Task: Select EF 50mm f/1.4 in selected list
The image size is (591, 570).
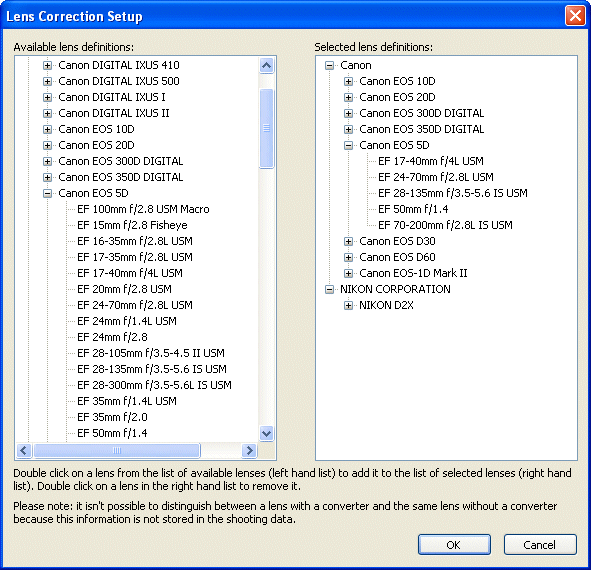Action: (x=413, y=209)
